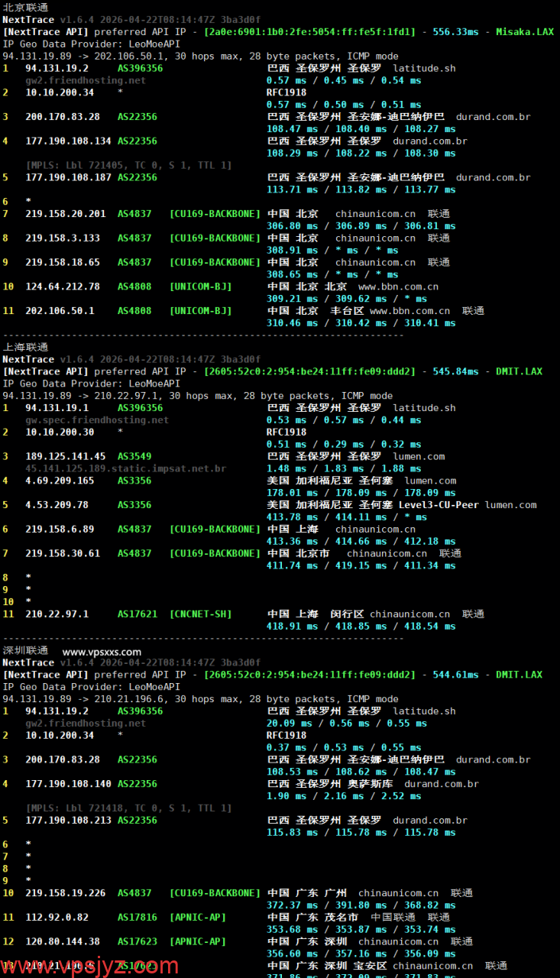Select hop IP 177.190.108.134
The width and height of the screenshot is (560, 978).
click(68, 141)
